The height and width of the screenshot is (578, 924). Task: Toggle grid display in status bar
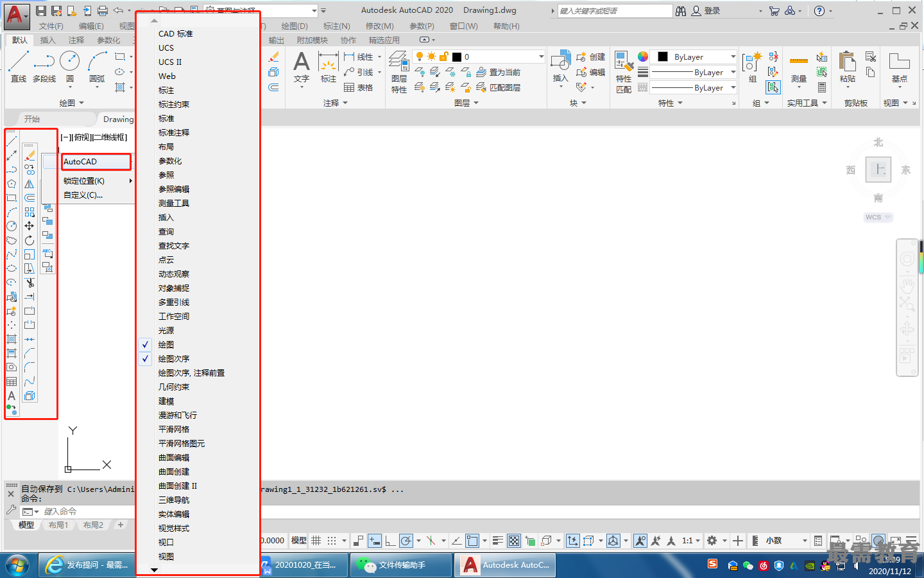click(x=316, y=541)
